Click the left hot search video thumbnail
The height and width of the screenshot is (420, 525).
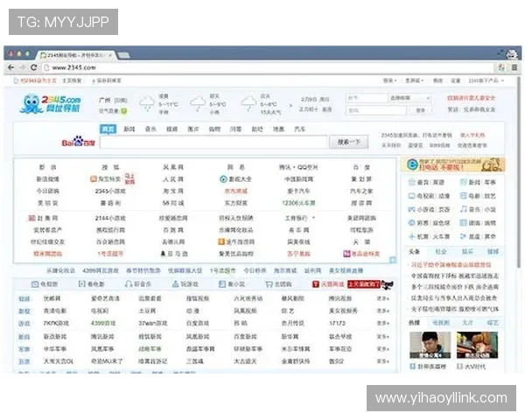[x=430, y=345]
